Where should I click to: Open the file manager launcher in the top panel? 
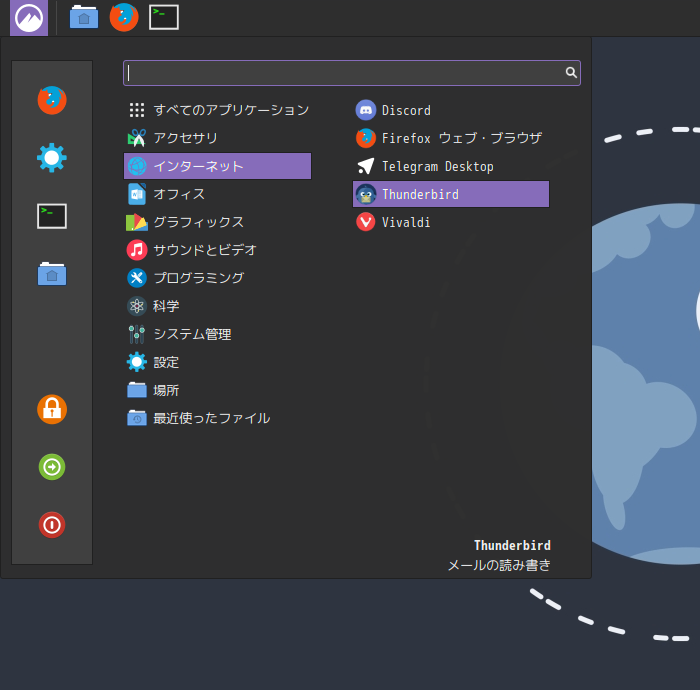coord(84,17)
